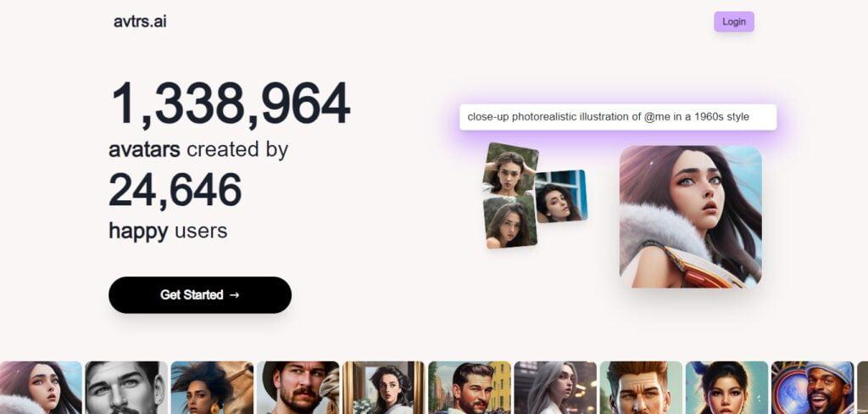Open the woman in gold frame portrait avatar
The height and width of the screenshot is (414, 868).
pos(384,388)
